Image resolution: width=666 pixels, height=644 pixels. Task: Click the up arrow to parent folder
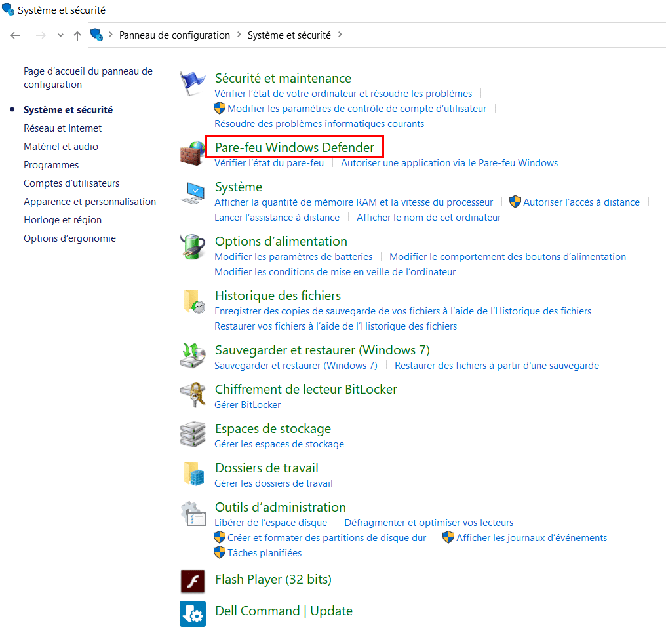(77, 35)
